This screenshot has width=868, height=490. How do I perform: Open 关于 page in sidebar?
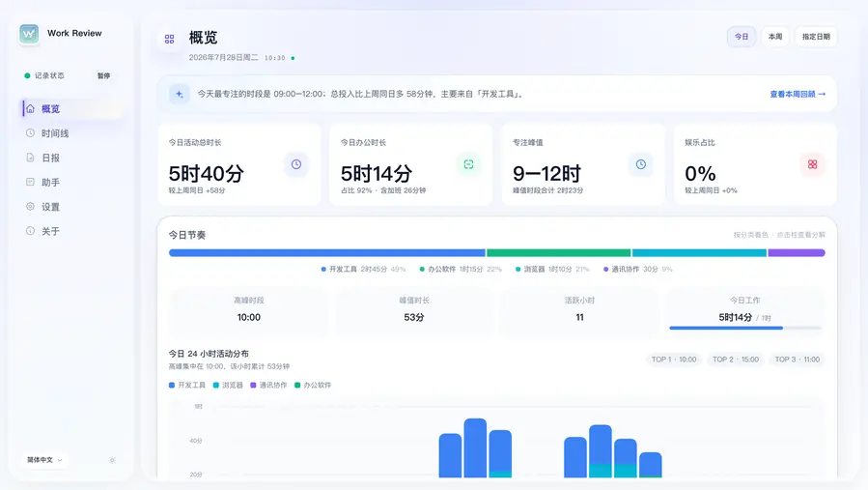click(x=71, y=231)
